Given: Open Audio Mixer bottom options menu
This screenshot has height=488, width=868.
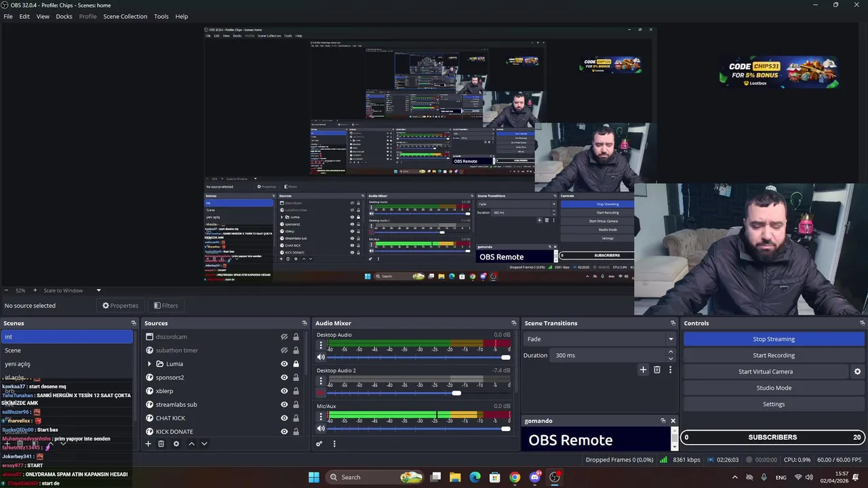Looking at the screenshot, I should (x=334, y=444).
